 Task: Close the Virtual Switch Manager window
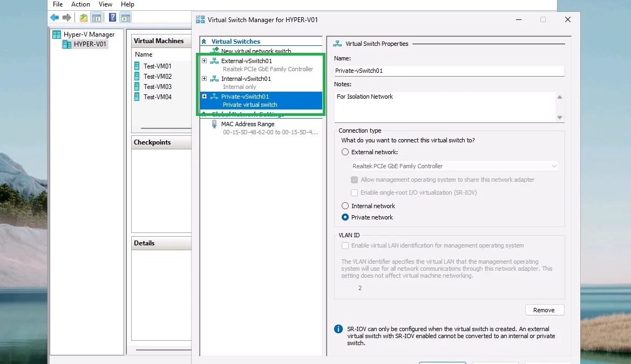(568, 19)
